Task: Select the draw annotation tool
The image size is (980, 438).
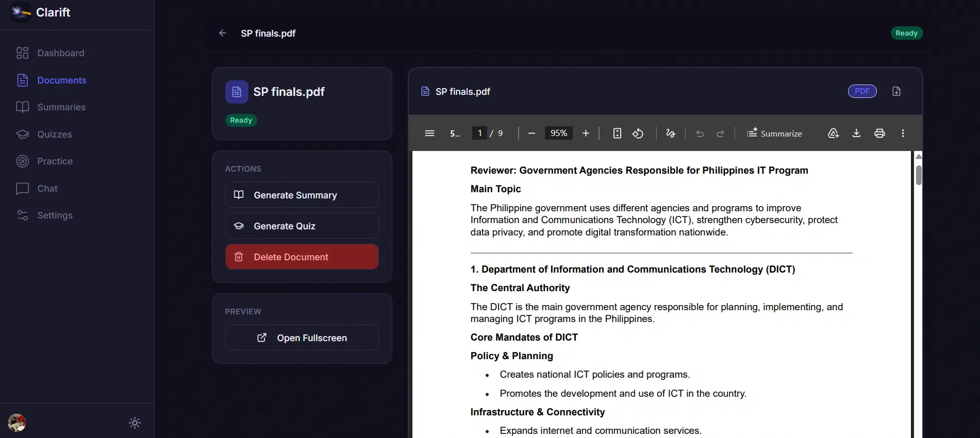Action: pyautogui.click(x=671, y=133)
